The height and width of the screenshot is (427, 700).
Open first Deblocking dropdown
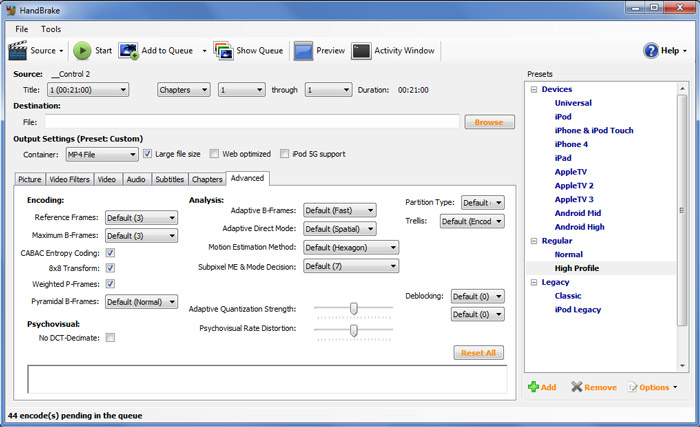(x=478, y=296)
